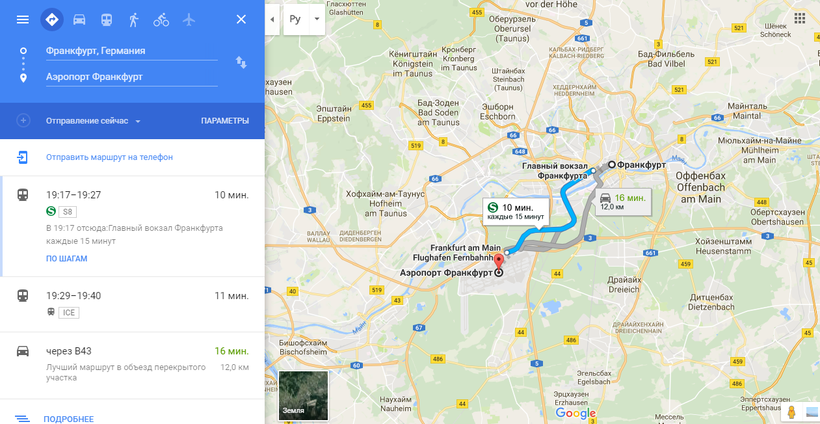Screen dimensions: 820x424
Task: Open the 'Отправление сейчас' departure time dropdown
Action: [93, 121]
